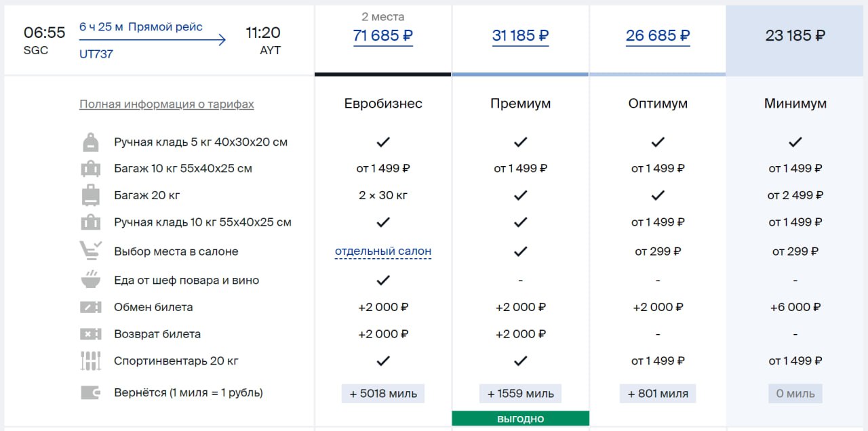Click the chef meal bowl icon

coord(90,280)
